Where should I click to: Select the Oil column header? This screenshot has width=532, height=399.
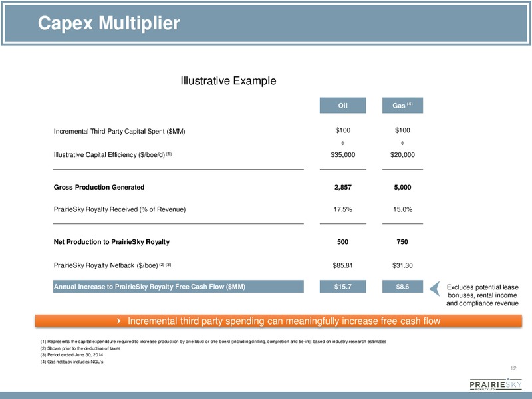pos(342,106)
